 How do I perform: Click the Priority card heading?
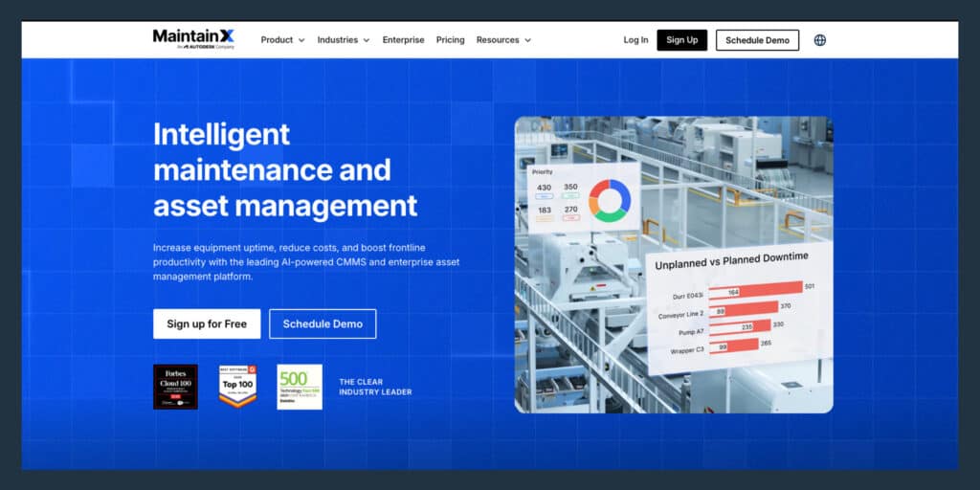click(542, 171)
